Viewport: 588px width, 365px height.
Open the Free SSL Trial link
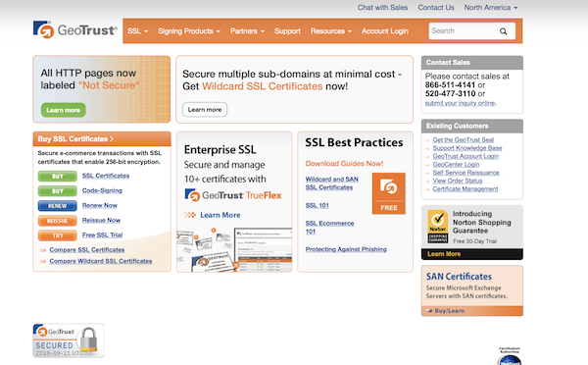pos(102,235)
